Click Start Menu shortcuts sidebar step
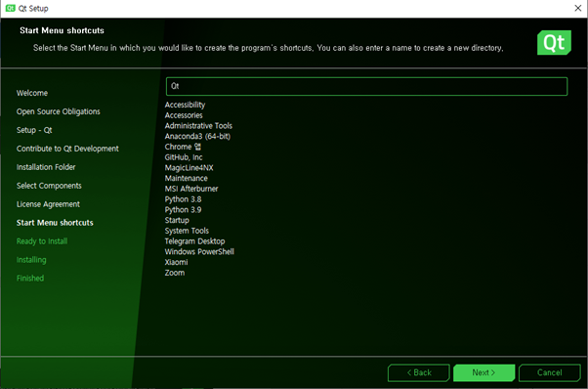This screenshot has height=389, width=588. tap(55, 223)
